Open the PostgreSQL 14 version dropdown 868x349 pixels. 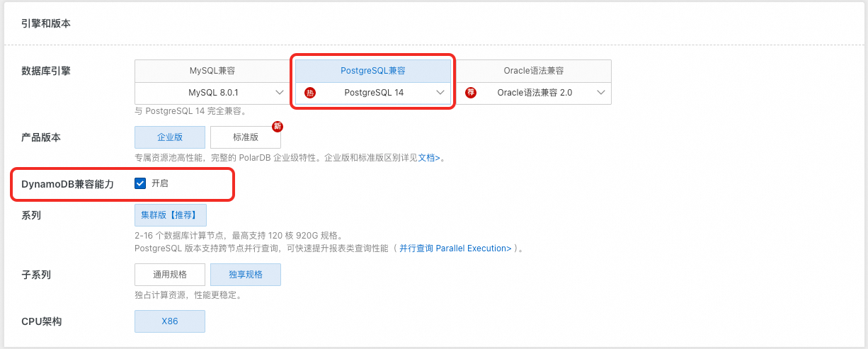pos(373,93)
